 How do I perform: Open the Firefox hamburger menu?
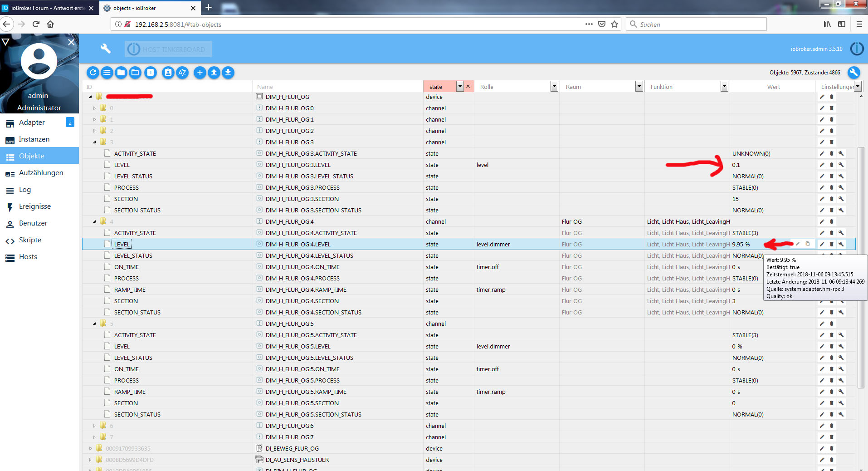pyautogui.click(x=859, y=24)
